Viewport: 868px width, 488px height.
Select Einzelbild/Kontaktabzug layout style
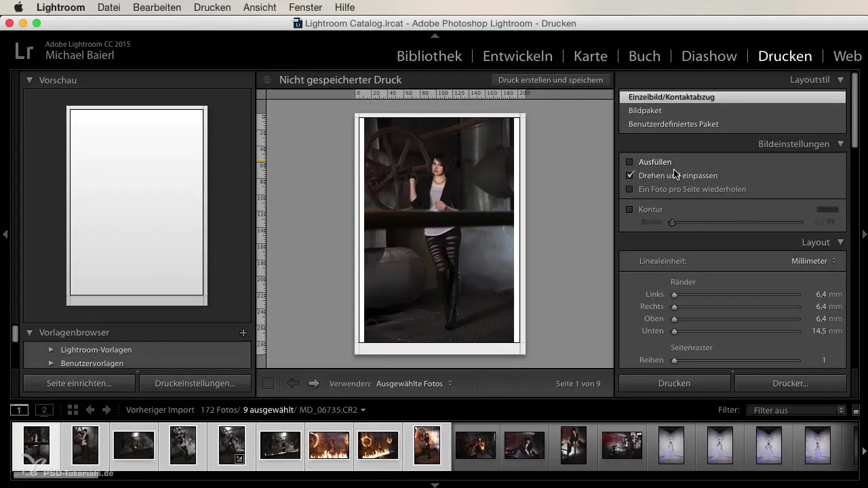tap(732, 97)
